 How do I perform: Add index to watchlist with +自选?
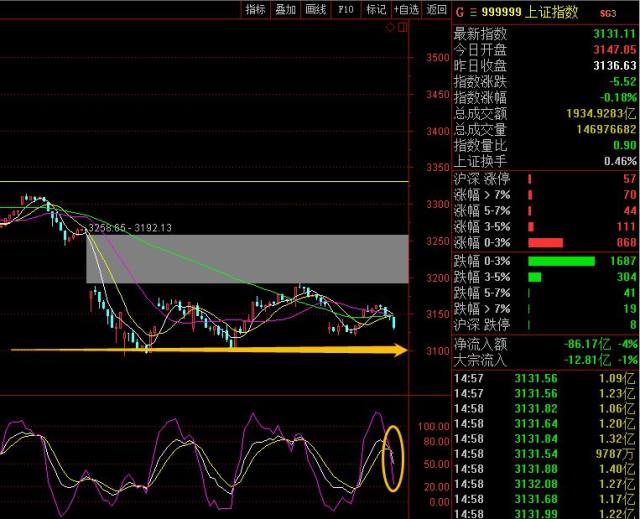(406, 10)
